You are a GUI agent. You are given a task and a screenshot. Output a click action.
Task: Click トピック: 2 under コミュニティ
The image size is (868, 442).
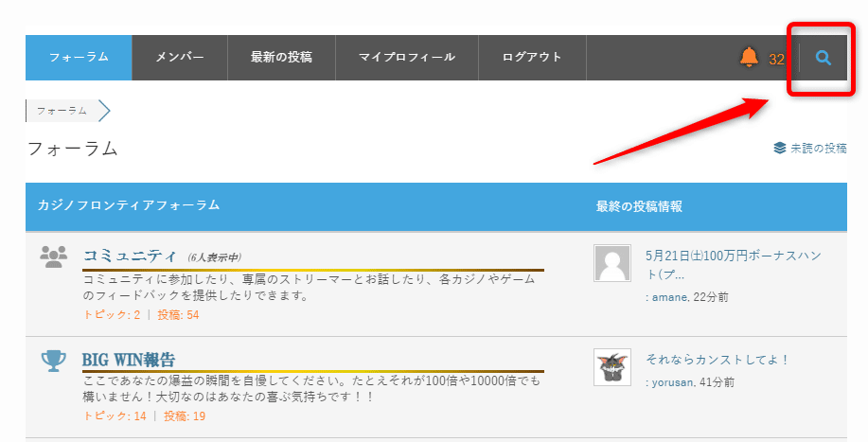point(112,315)
